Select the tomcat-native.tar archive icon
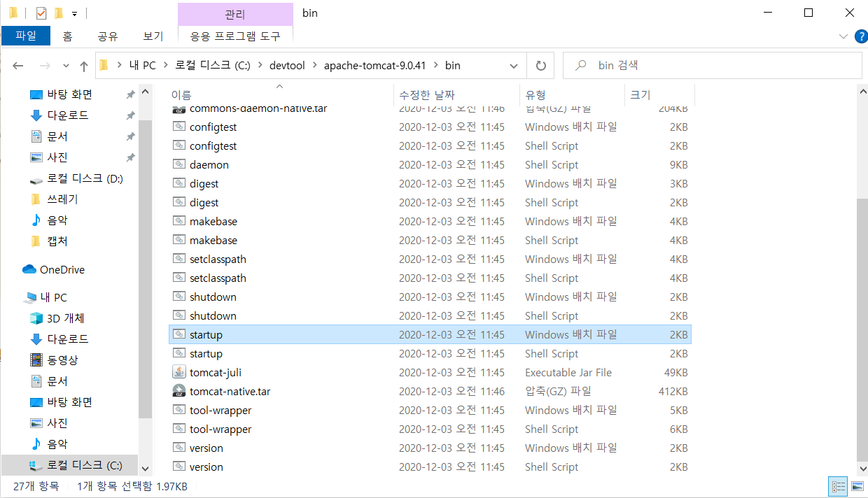The width and height of the screenshot is (868, 498). 179,391
